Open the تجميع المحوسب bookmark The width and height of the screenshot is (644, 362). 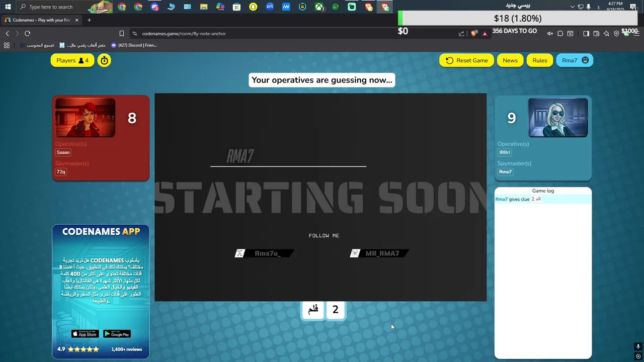[37, 45]
